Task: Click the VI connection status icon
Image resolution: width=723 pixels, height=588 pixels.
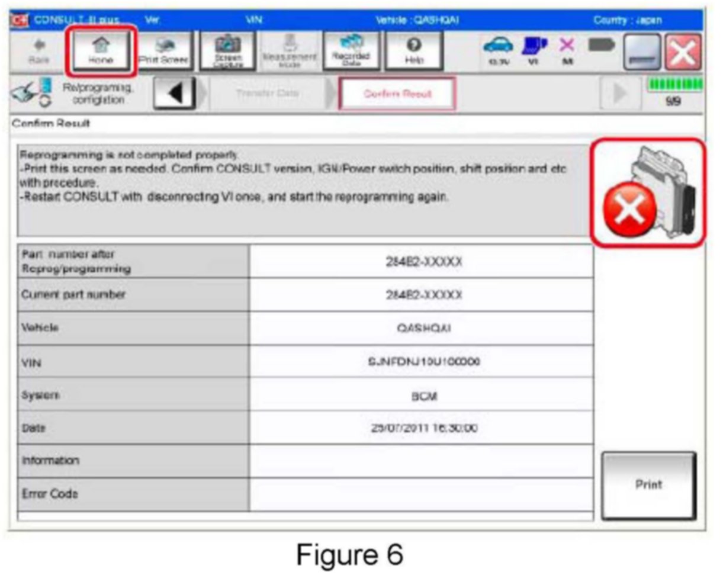Action: (x=535, y=51)
